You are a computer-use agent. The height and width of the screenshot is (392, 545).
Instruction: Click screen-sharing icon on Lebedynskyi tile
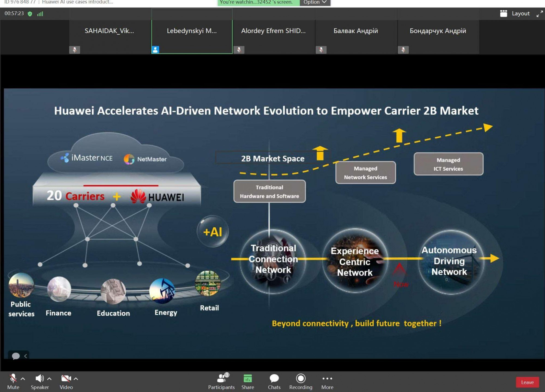click(155, 50)
